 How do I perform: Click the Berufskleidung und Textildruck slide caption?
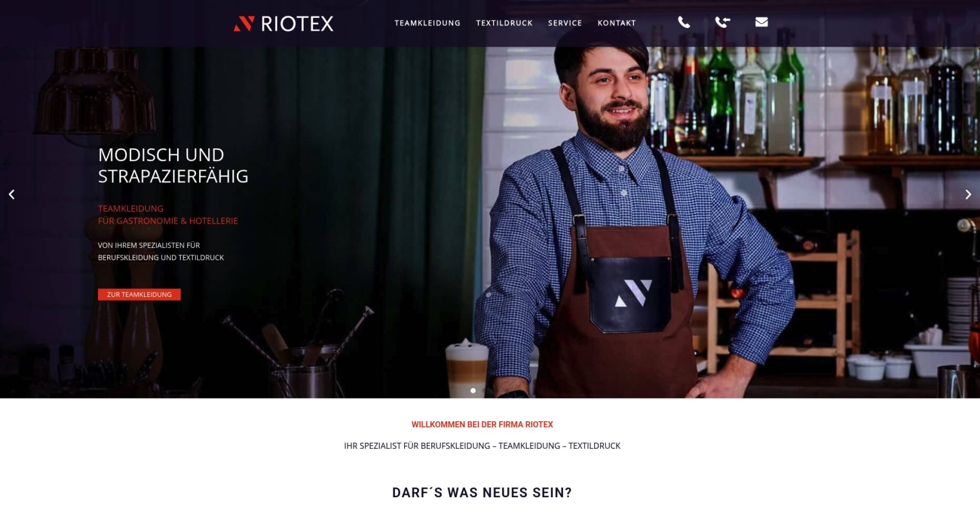[161, 251]
